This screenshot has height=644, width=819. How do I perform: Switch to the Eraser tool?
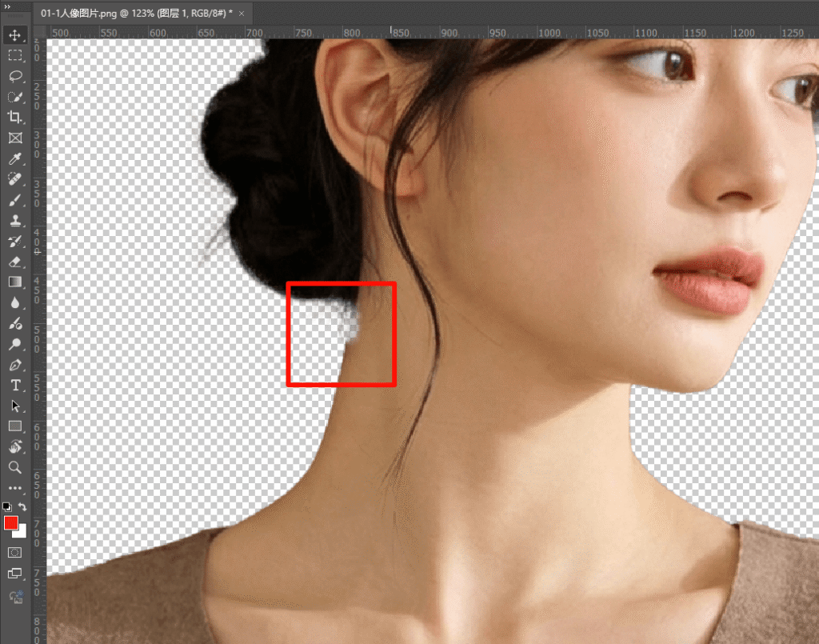click(x=15, y=262)
